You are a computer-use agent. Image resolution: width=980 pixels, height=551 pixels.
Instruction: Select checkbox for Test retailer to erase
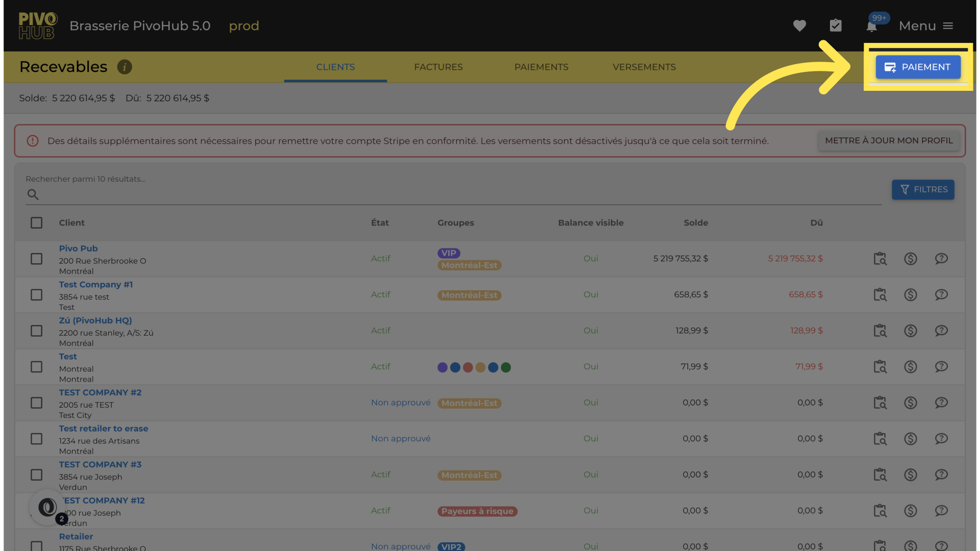click(x=36, y=439)
